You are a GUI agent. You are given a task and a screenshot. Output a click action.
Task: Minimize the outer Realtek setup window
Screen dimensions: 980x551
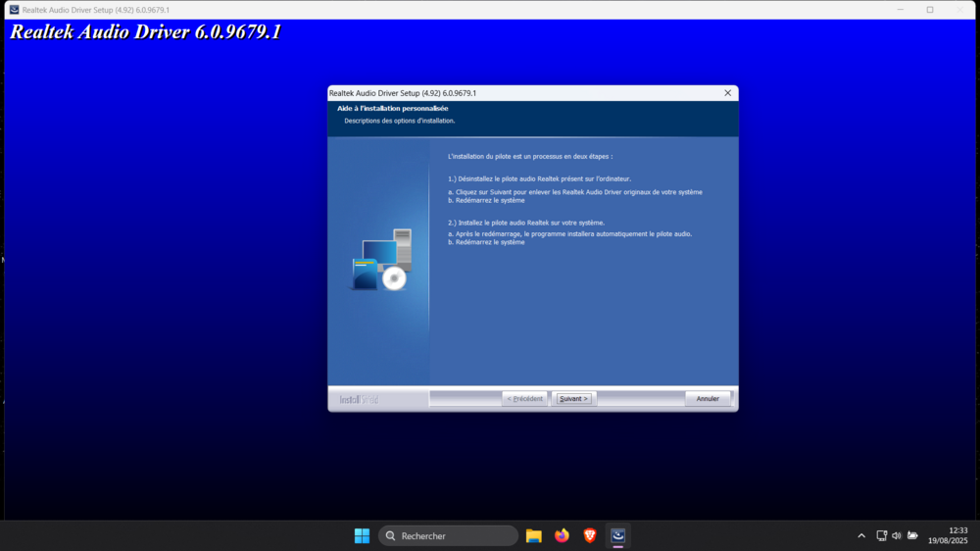[901, 10]
